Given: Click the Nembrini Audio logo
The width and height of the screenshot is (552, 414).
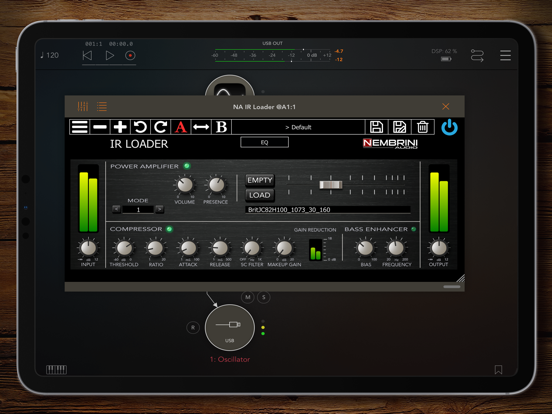Looking at the screenshot, I should point(390,144).
